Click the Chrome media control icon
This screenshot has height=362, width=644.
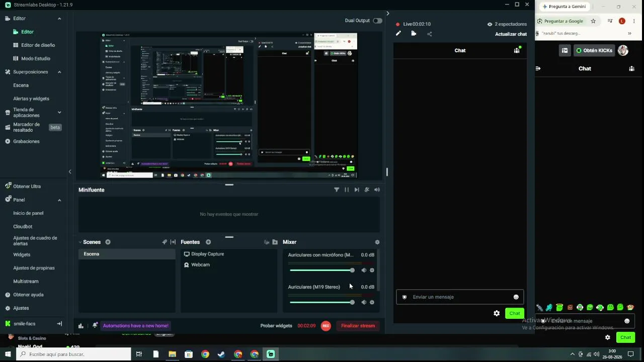pyautogui.click(x=610, y=21)
